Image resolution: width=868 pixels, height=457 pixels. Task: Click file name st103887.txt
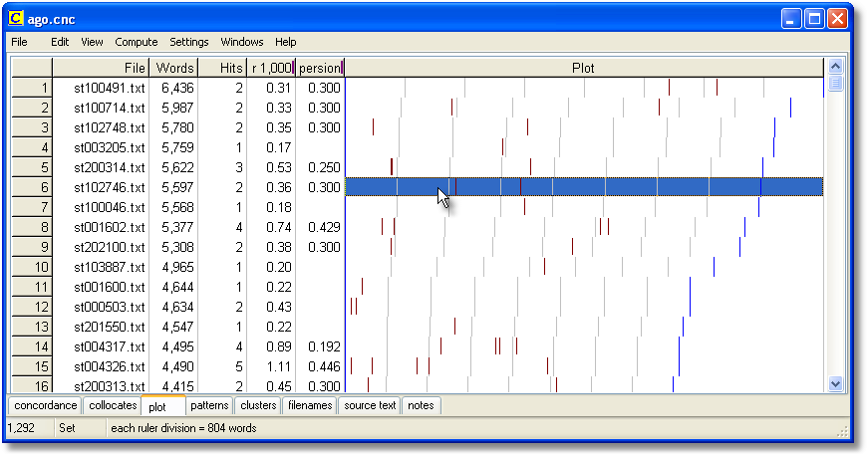[109, 267]
